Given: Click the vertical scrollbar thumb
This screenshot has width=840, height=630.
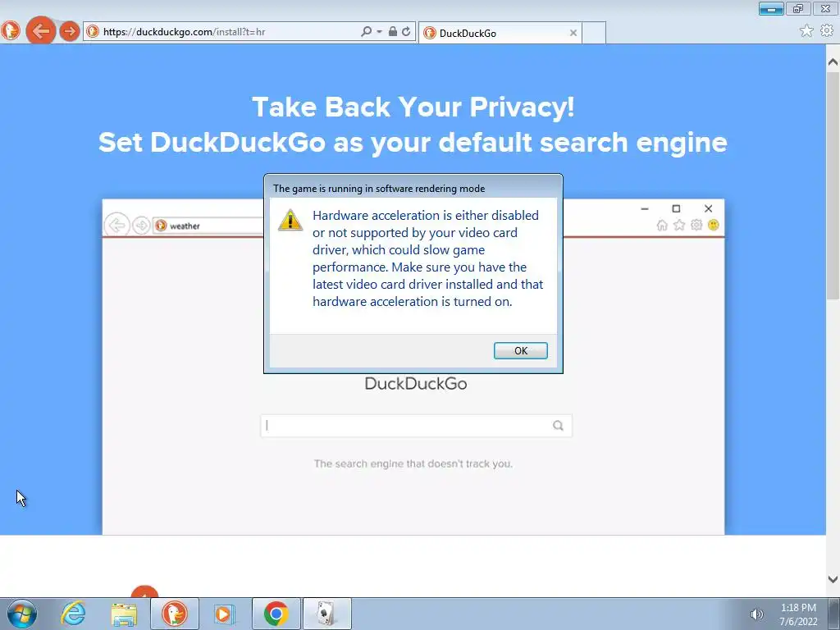Looking at the screenshot, I should point(833,185).
